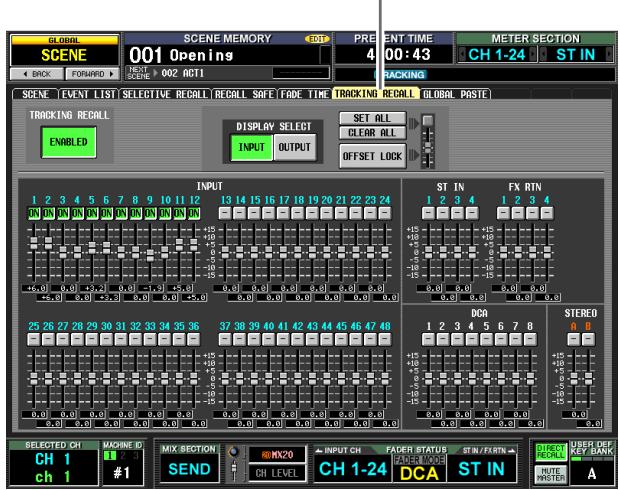Click the MUTE MASTER button

coord(551,474)
